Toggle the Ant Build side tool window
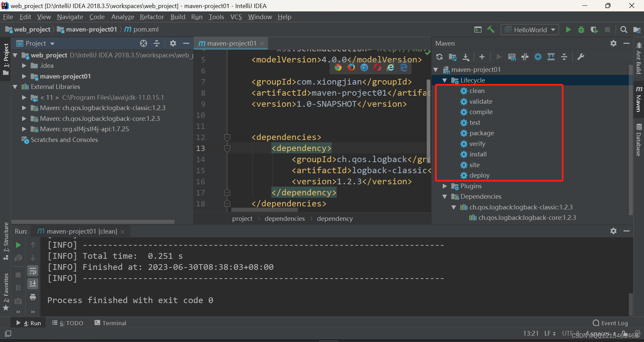 639,58
